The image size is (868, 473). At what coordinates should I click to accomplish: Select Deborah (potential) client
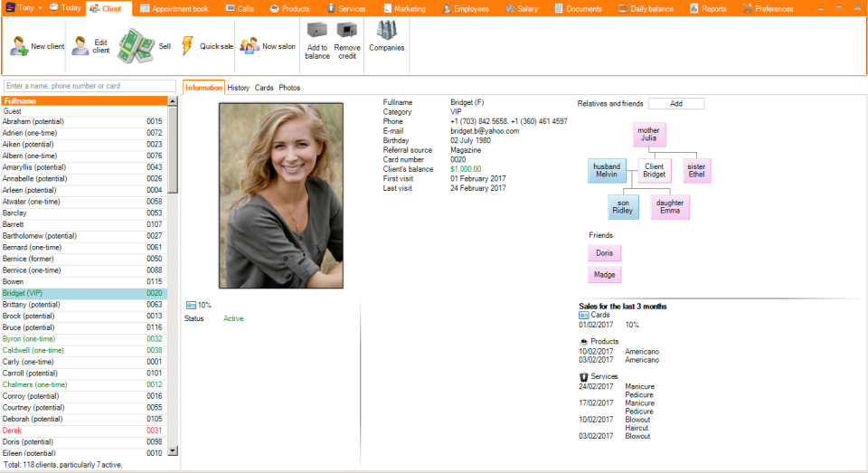pos(84,420)
